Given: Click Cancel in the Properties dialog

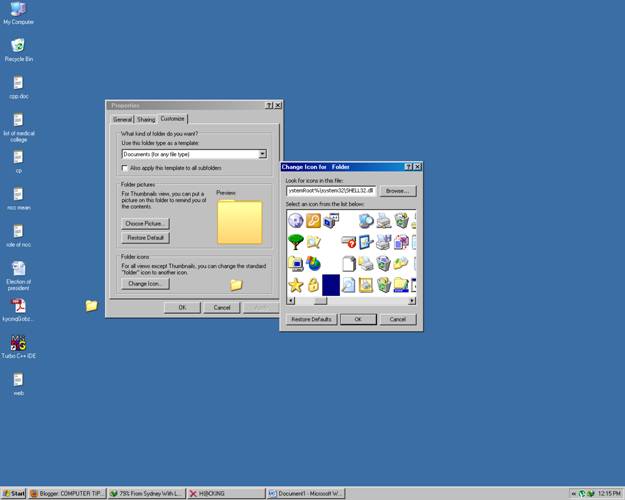Looking at the screenshot, I should [x=222, y=307].
